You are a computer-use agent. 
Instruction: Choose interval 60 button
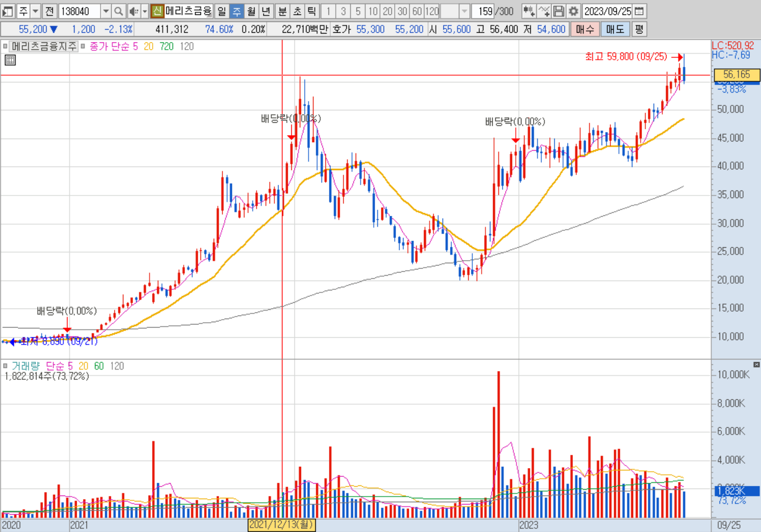pos(417,11)
